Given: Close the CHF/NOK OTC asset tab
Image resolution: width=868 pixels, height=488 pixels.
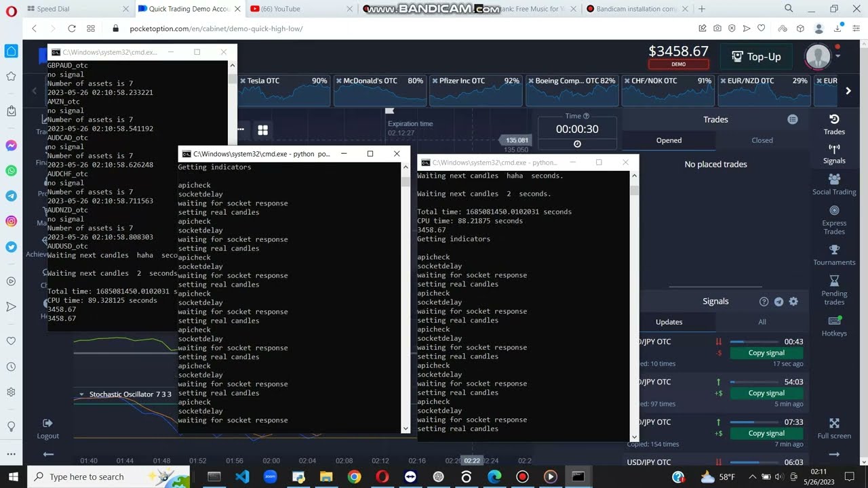Looking at the screenshot, I should click(627, 81).
